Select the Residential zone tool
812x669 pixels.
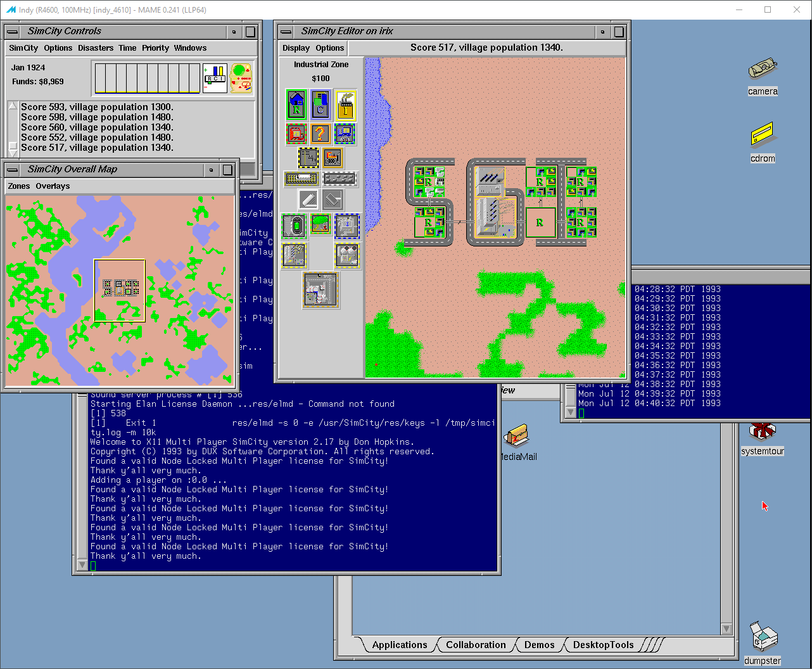tap(296, 105)
